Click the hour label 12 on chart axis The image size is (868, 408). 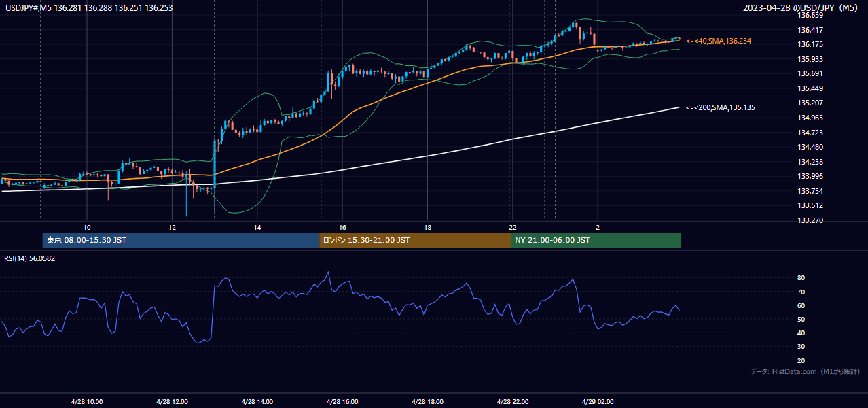172,227
